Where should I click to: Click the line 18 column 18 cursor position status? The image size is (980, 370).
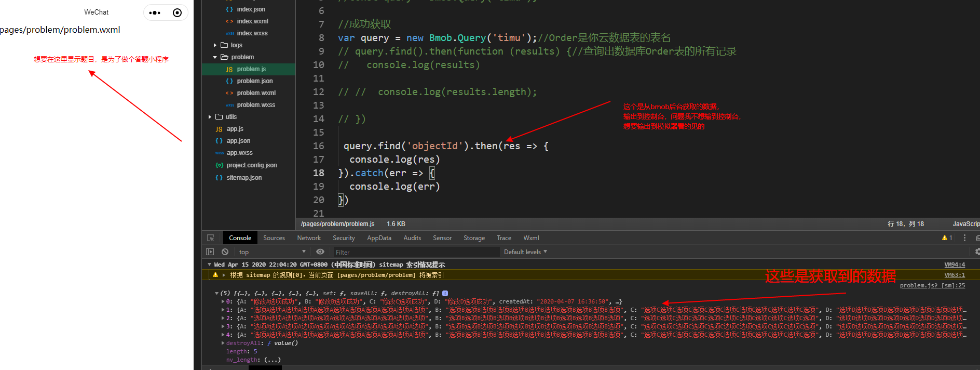tap(906, 224)
